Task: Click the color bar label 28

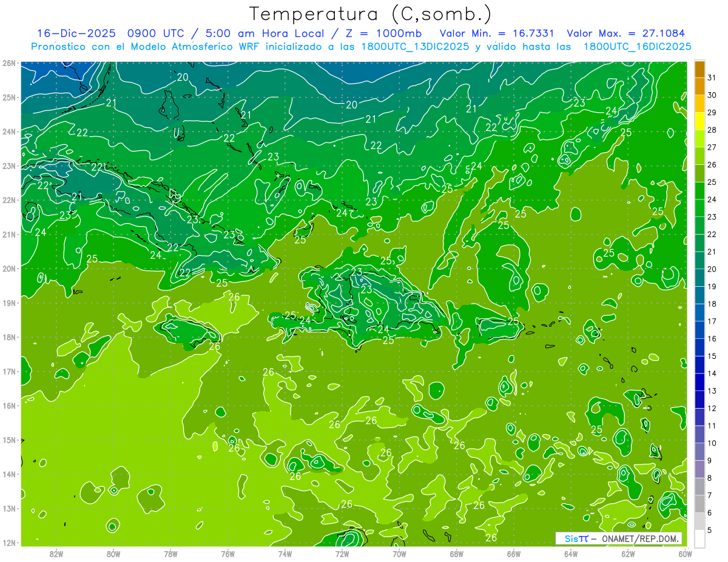Action: pos(712,130)
